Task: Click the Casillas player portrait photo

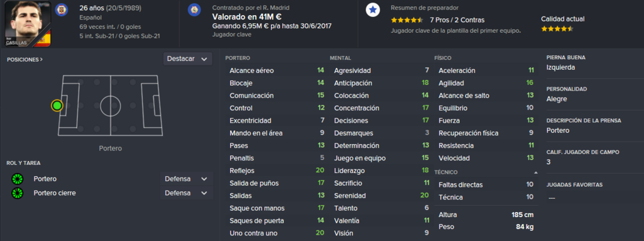Action: 28,23
